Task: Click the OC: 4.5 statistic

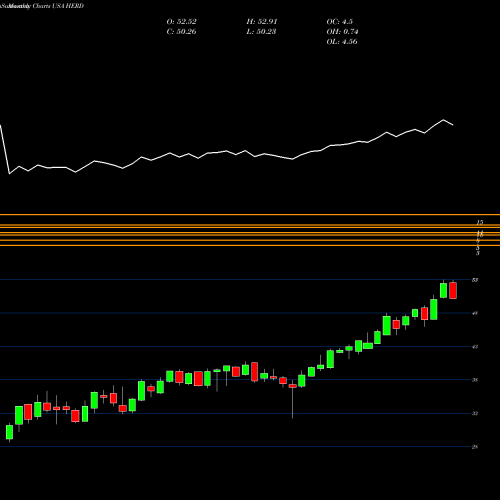Action: click(x=339, y=22)
